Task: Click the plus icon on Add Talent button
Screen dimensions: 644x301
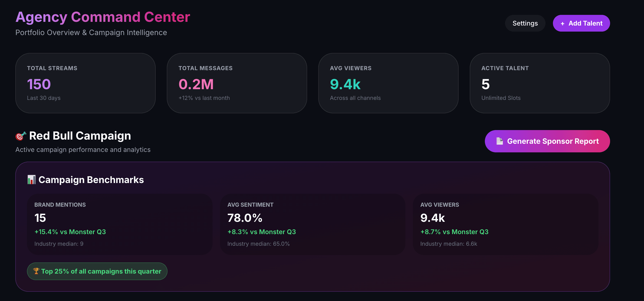Action: coord(563,23)
